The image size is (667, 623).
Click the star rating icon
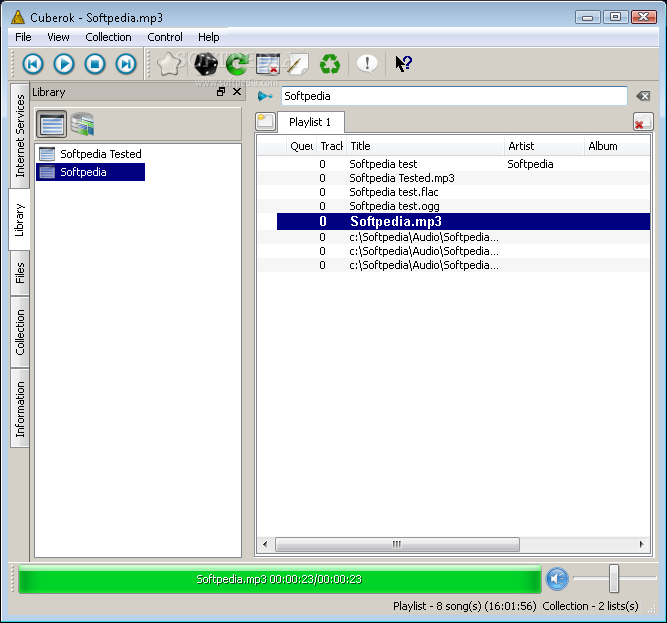(169, 64)
